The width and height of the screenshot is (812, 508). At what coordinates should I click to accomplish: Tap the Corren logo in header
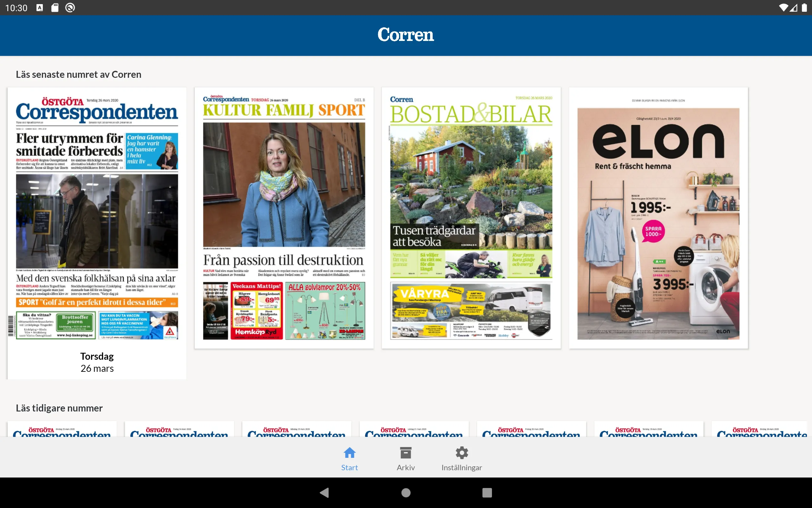(406, 35)
